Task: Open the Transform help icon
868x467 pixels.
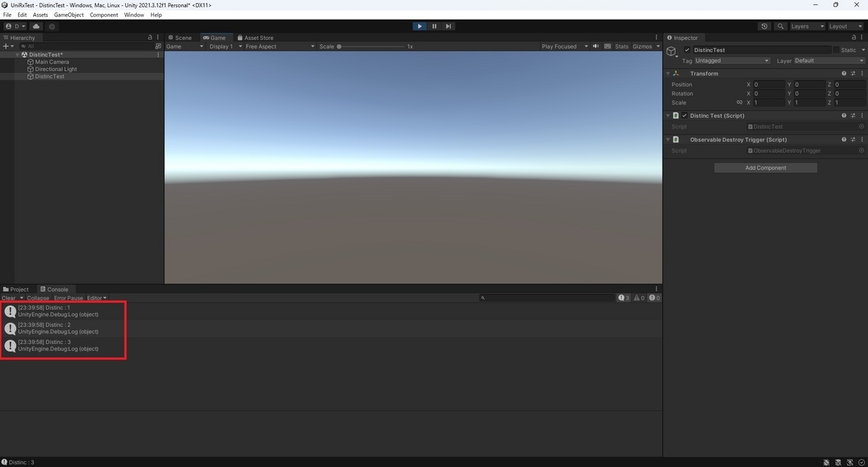Action: pos(844,73)
